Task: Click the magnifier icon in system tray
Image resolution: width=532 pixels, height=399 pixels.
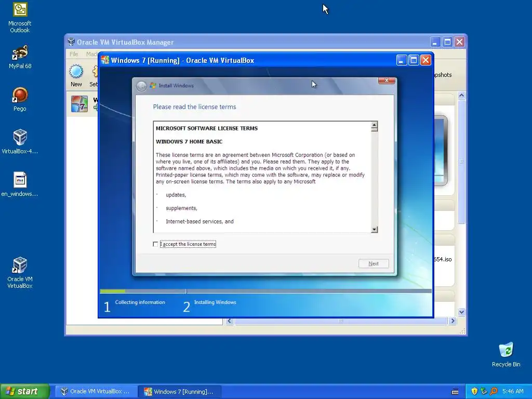Action: tap(494, 391)
